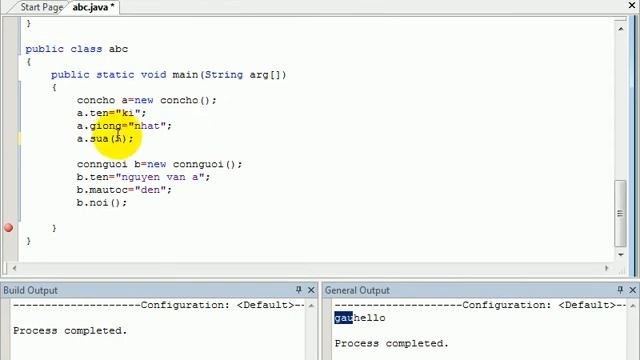The image size is (640, 360).
Task: Click the 'public static void main' line
Action: click(x=169, y=75)
